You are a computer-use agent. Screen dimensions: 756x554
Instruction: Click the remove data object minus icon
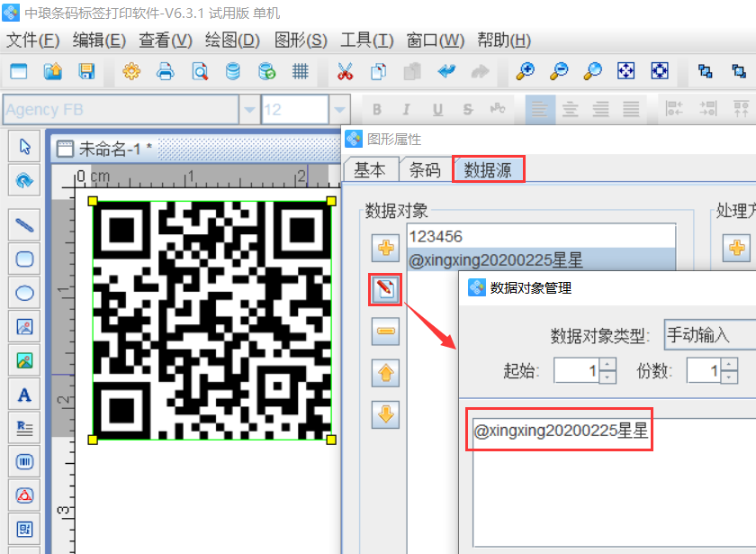coord(386,331)
